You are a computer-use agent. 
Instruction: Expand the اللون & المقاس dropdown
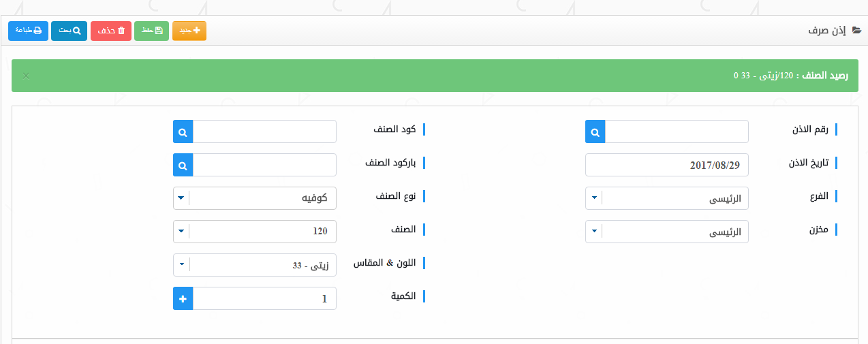coord(181,264)
